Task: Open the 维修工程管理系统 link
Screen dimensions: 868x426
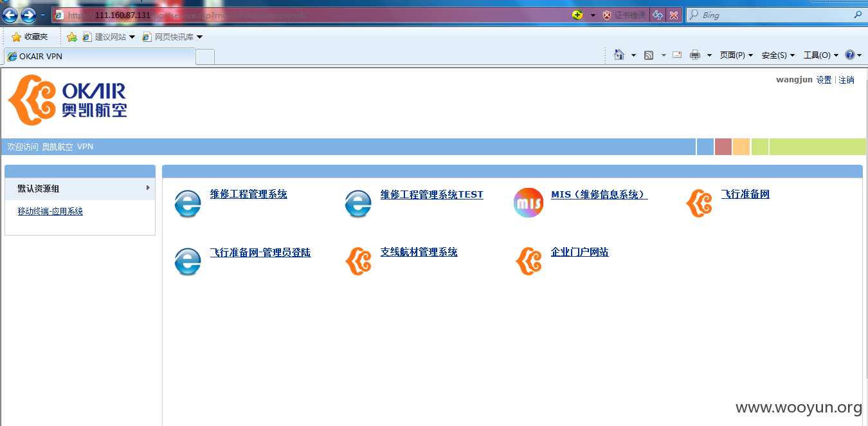Action: (248, 194)
